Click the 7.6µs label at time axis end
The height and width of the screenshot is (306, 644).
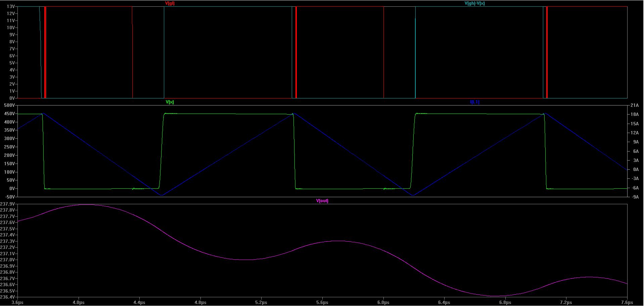tap(627, 303)
